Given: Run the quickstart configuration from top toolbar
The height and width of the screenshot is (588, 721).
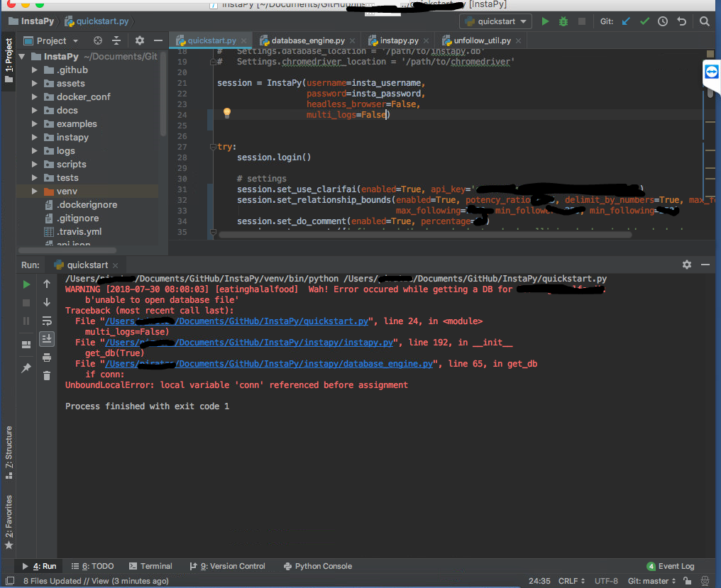Looking at the screenshot, I should [545, 21].
